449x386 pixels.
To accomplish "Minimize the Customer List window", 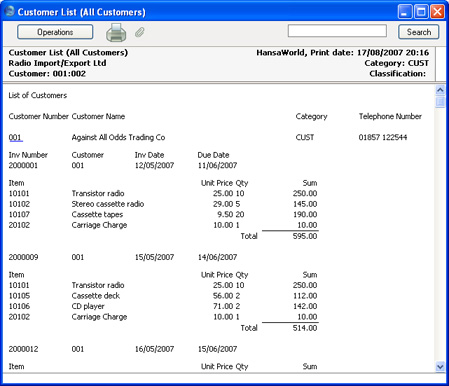I will tap(405, 12).
